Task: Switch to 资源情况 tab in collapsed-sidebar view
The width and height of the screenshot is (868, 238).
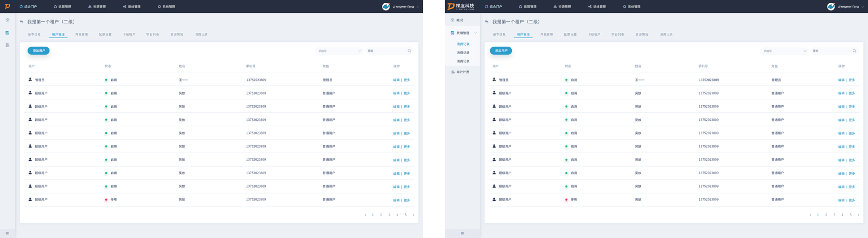Action: point(177,34)
